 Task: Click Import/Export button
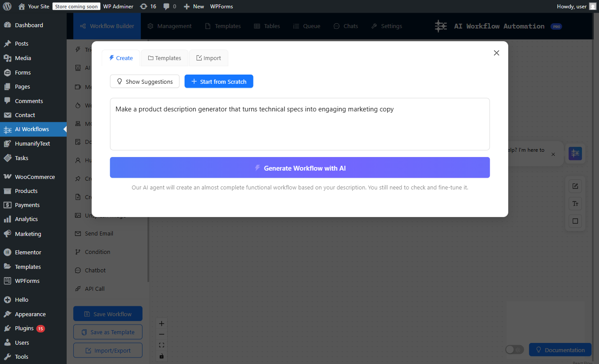[x=108, y=350]
